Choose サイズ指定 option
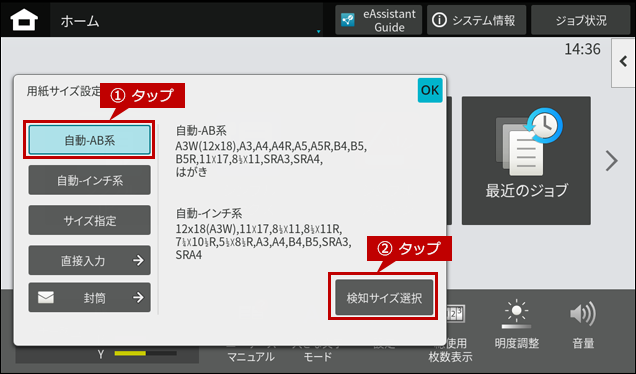 pos(90,220)
